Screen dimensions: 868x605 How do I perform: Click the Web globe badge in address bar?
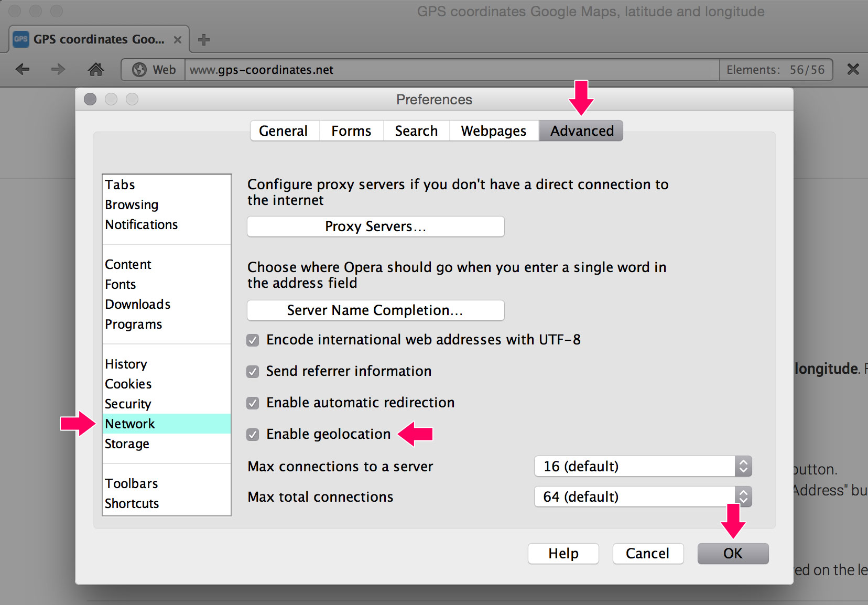pyautogui.click(x=154, y=70)
